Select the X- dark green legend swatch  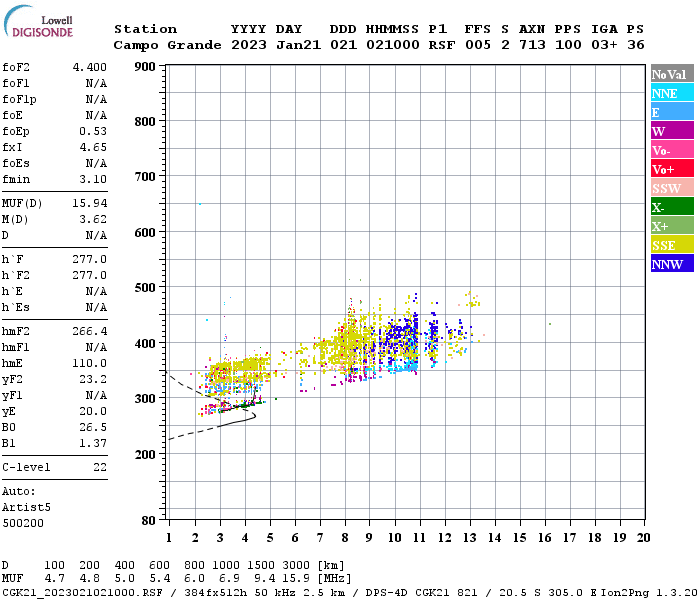tap(672, 207)
